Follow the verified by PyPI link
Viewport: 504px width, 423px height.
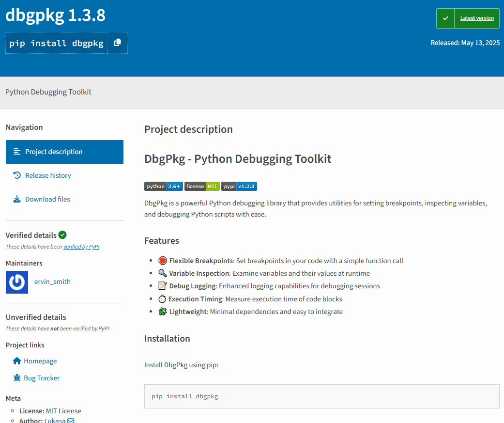pyautogui.click(x=81, y=246)
